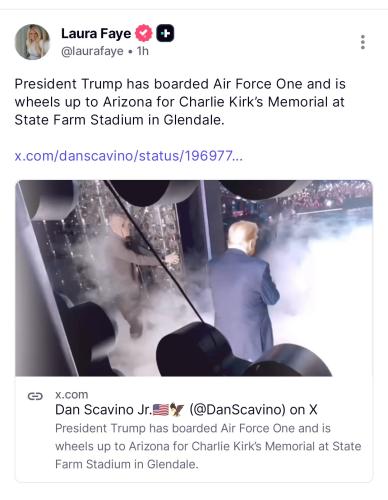Open the Dan Scavino Jr. card title

pyautogui.click(x=186, y=410)
